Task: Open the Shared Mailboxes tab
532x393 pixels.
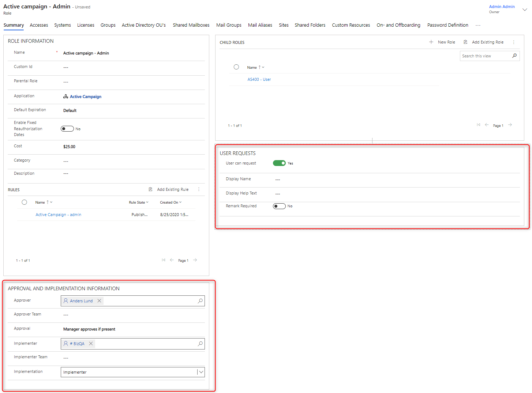Action: click(191, 25)
